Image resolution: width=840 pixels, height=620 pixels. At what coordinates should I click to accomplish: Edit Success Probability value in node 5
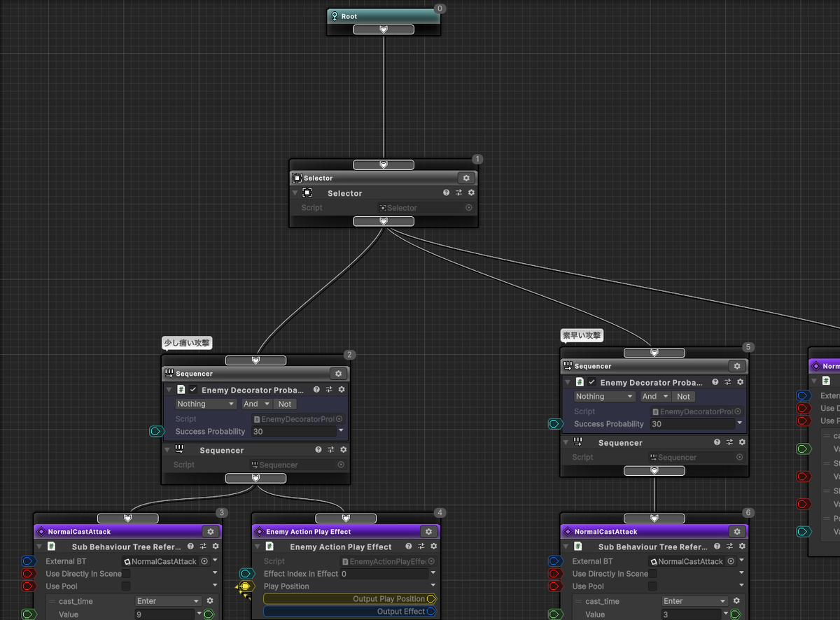coord(692,424)
